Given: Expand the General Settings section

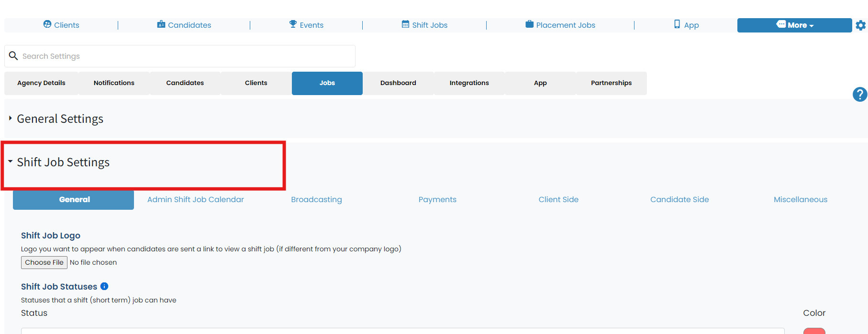Looking at the screenshot, I should point(60,119).
